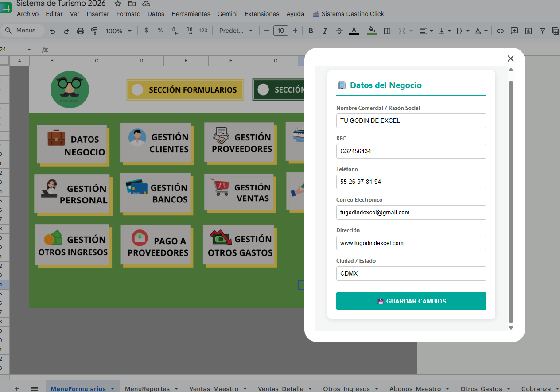Close the Datos del Negocio dialog
This screenshot has height=392, width=560.
pyautogui.click(x=511, y=58)
